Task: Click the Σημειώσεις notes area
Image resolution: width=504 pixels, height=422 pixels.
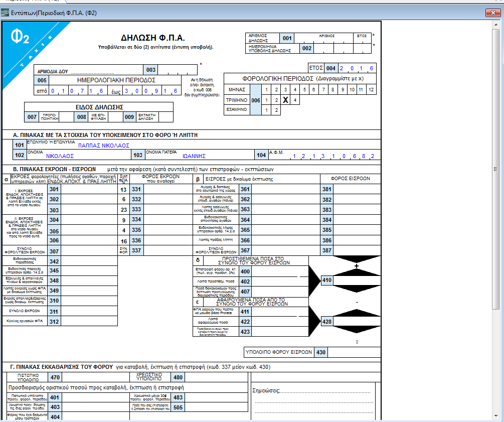Action: click(x=313, y=401)
